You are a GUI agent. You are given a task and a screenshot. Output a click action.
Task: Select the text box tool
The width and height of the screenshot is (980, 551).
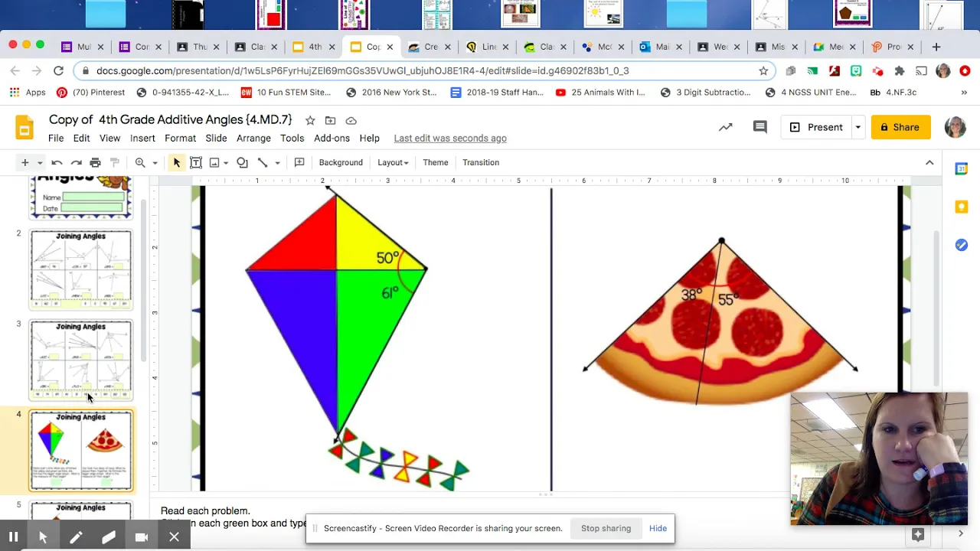coord(196,162)
